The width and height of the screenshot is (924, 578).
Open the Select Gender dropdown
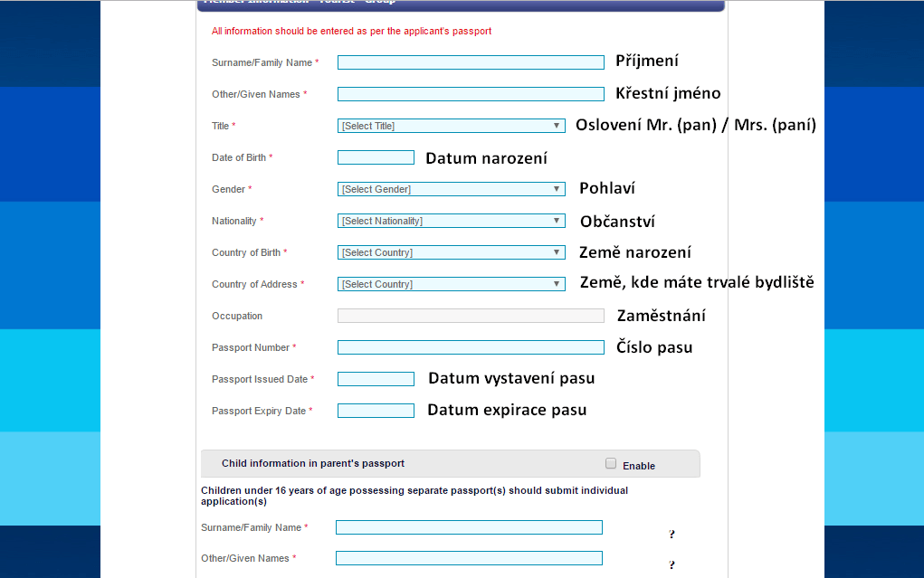tap(451, 189)
